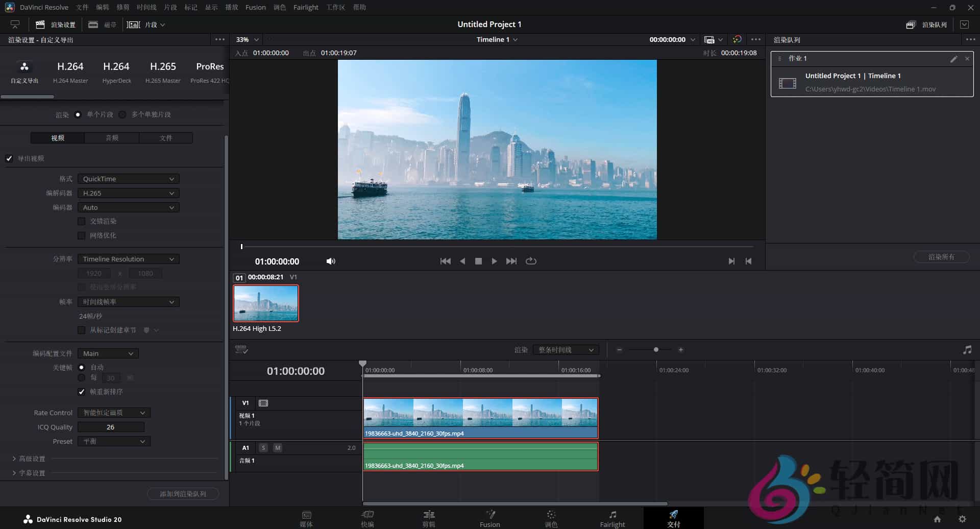Screen dimensions: 980x529
Task: Select the Fairlight page icon at bottom
Action: (612, 517)
